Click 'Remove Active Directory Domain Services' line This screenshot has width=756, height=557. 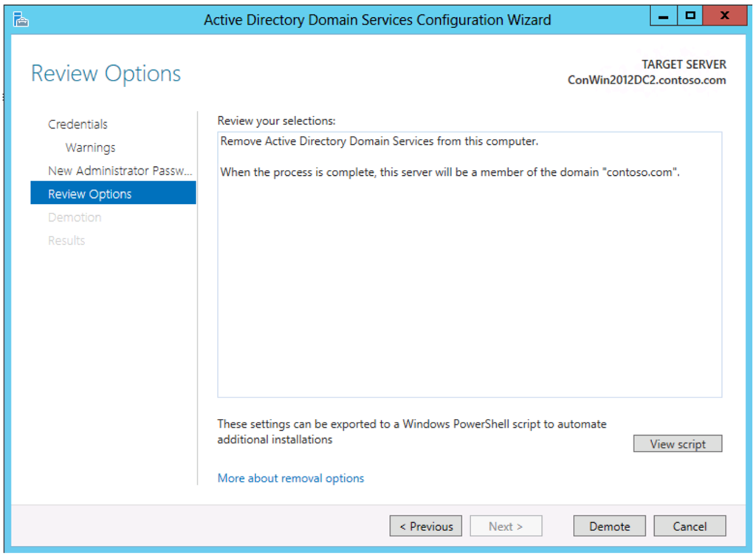pyautogui.click(x=379, y=141)
